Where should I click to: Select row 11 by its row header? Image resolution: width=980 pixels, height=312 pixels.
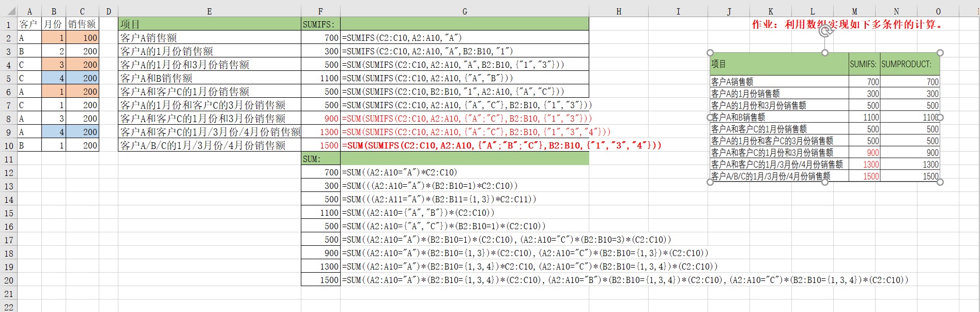coord(8,159)
